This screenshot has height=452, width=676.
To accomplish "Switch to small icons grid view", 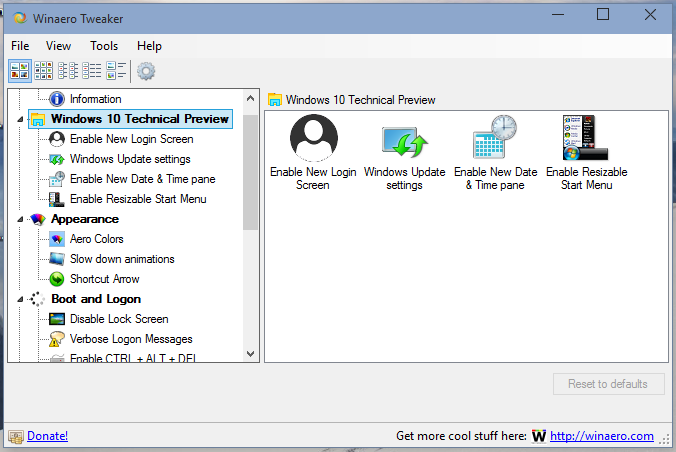I will (x=44, y=71).
